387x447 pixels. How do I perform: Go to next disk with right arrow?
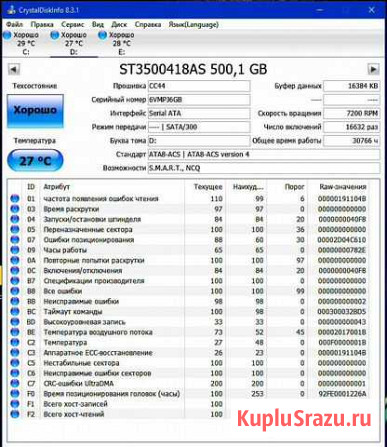pyautogui.click(x=373, y=69)
